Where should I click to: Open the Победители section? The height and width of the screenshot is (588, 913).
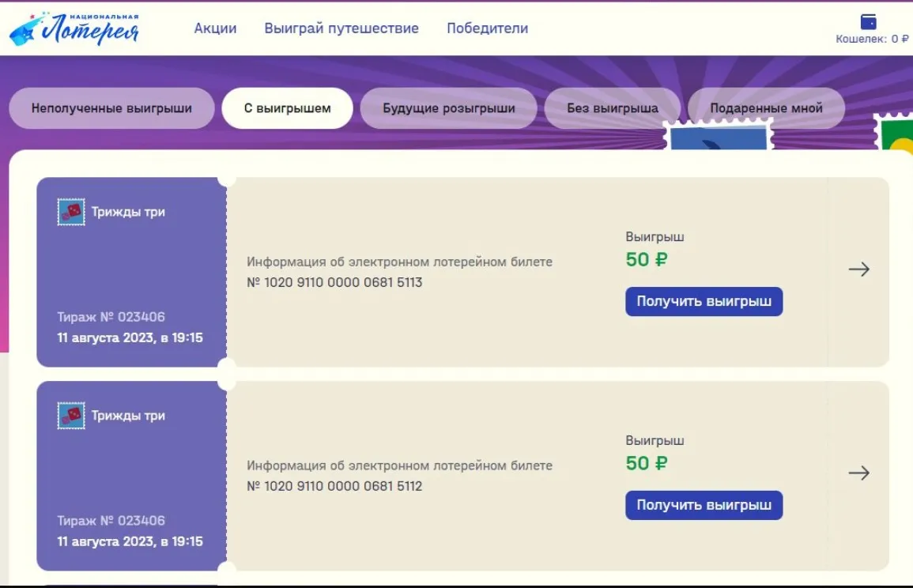(x=488, y=28)
